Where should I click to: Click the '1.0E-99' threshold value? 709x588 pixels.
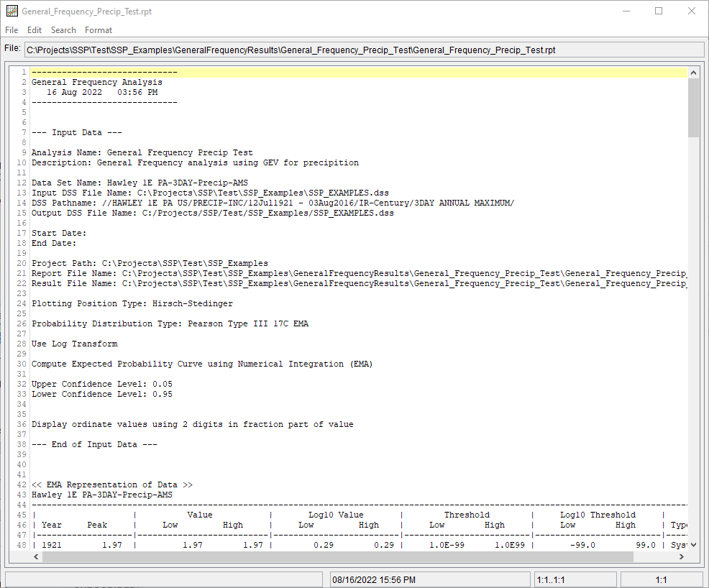(447, 545)
